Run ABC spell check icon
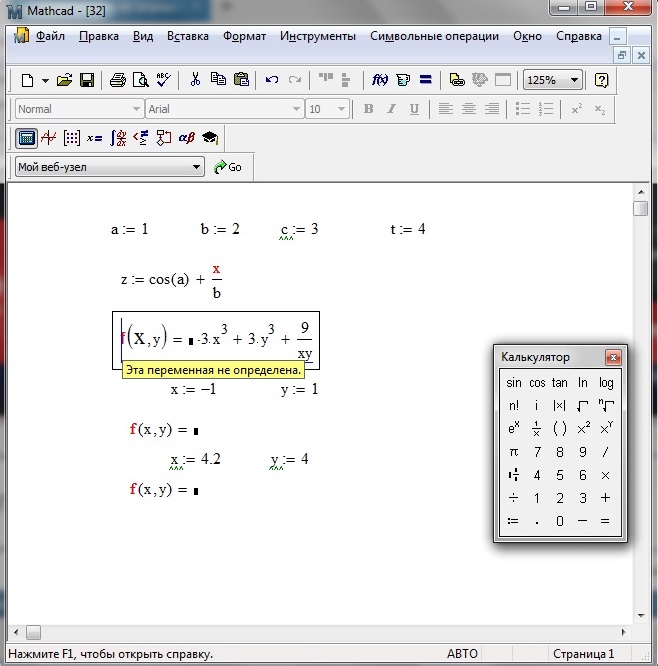The height and width of the screenshot is (666, 658). 164,80
